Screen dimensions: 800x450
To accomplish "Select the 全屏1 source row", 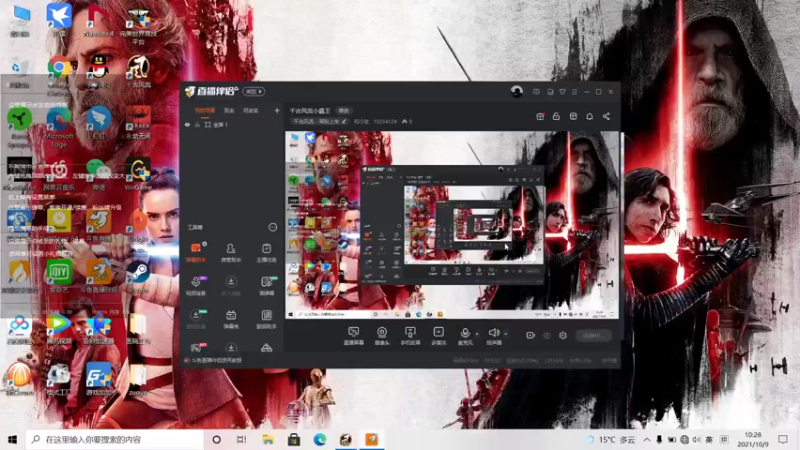I will point(231,124).
